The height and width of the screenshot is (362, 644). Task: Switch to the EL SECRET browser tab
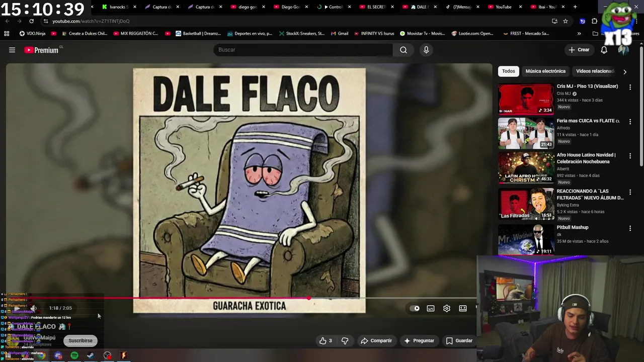[377, 7]
